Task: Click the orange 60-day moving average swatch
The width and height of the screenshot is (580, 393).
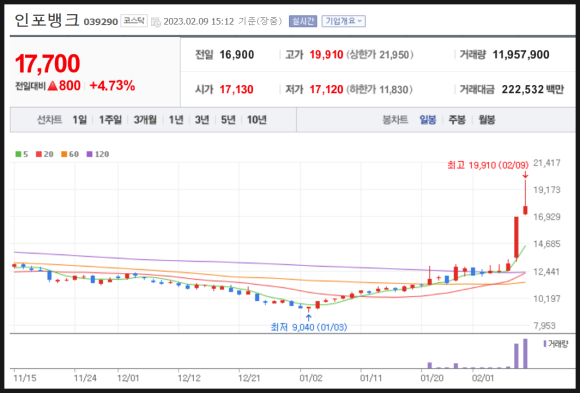Action: pyautogui.click(x=64, y=154)
